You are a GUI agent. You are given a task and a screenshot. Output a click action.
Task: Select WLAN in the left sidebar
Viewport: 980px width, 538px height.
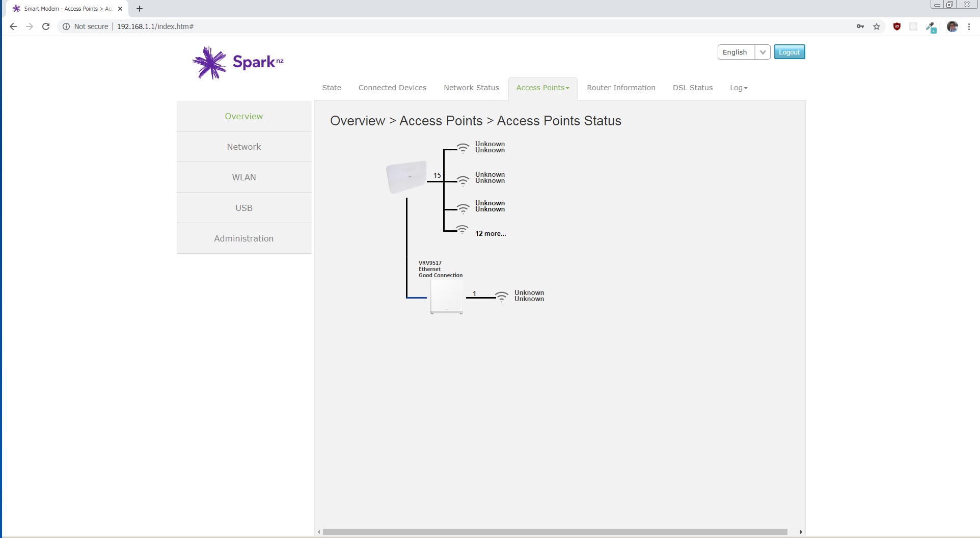pos(244,177)
